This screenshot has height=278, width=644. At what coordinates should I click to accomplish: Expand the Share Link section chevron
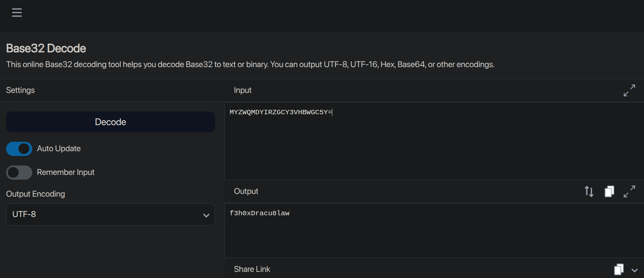click(x=635, y=270)
